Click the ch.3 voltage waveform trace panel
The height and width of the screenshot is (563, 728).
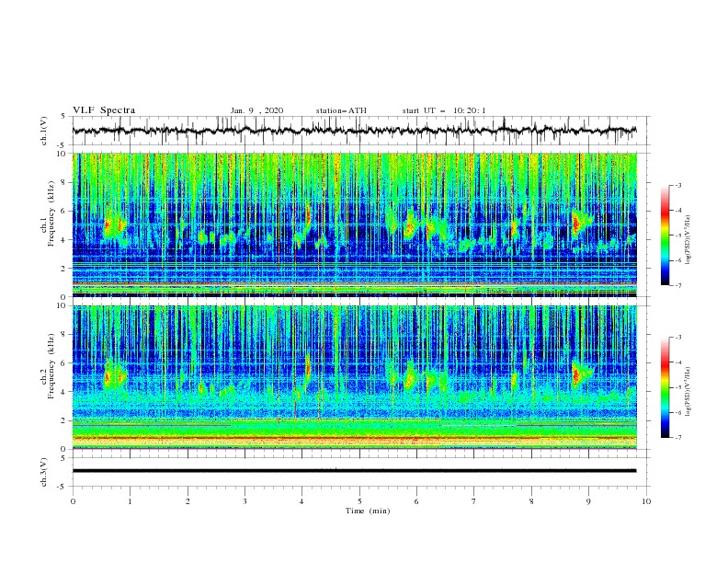click(x=360, y=472)
